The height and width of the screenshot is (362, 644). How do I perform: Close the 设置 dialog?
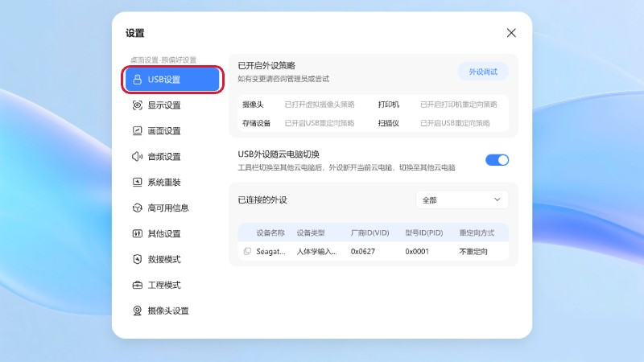[511, 33]
